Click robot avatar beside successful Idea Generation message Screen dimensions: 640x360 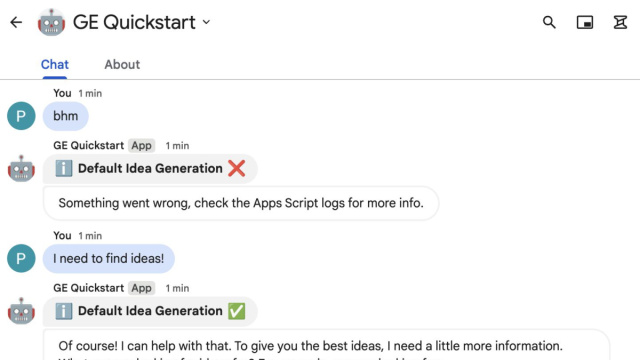21,311
